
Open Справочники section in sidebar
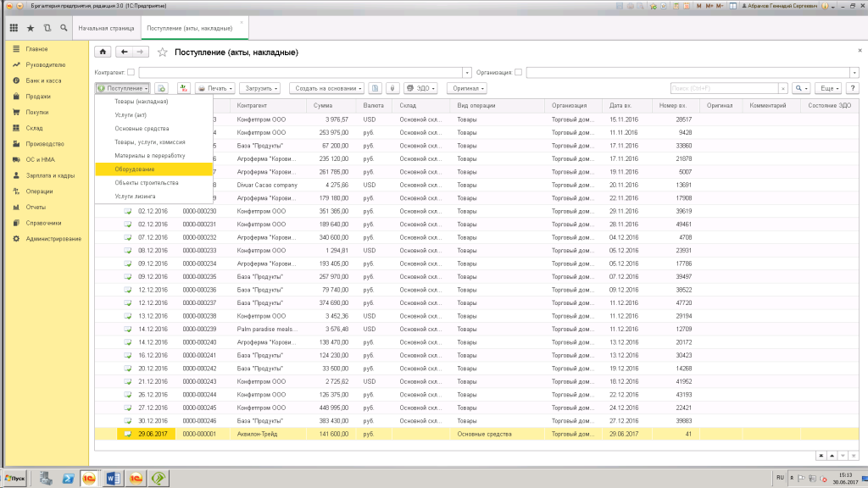coord(43,223)
